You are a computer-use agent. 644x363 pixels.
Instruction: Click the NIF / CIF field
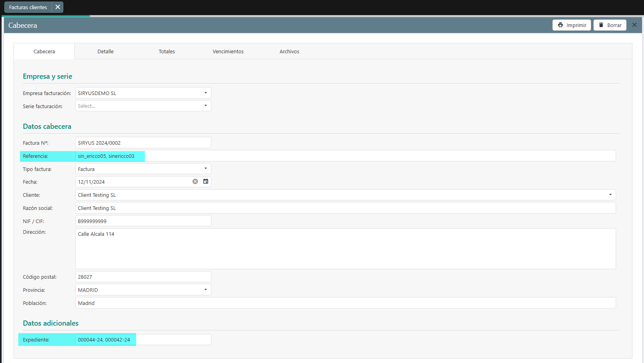click(143, 221)
